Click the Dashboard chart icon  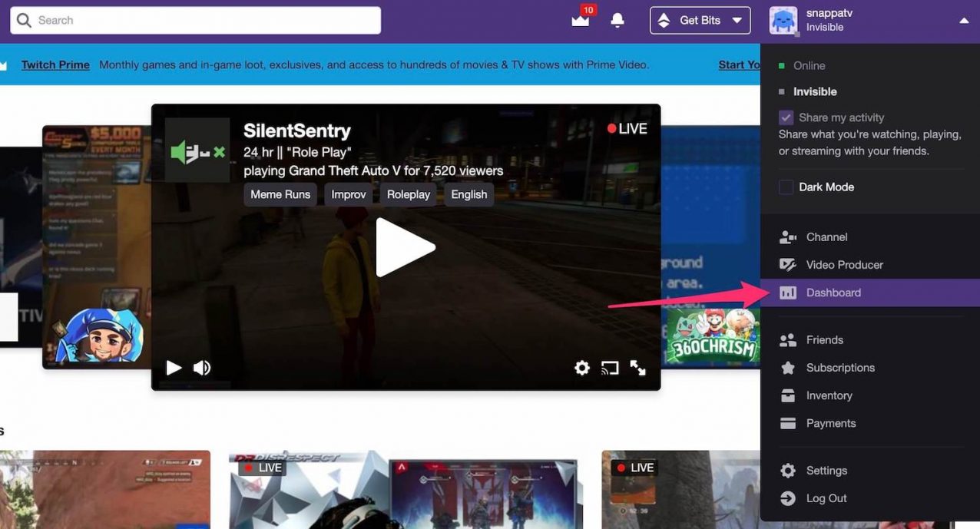point(788,293)
